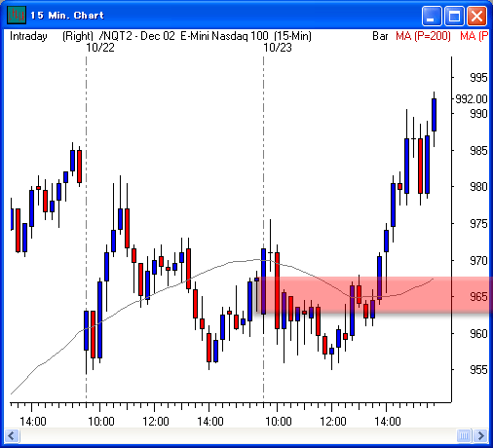Click the scroll right arrow button
The width and height of the screenshot is (493, 448).
[x=480, y=435]
